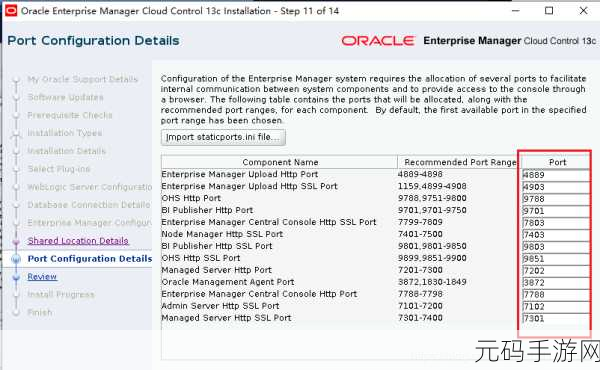Select Node Manager Http SSL Port component name
Viewport: 600px width, 370px height.
[222, 234]
